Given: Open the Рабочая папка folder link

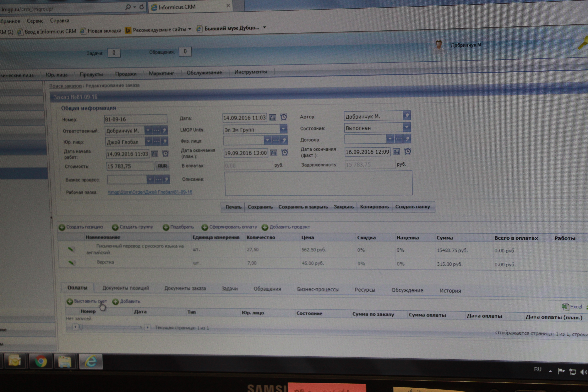Looking at the screenshot, I should coord(150,192).
